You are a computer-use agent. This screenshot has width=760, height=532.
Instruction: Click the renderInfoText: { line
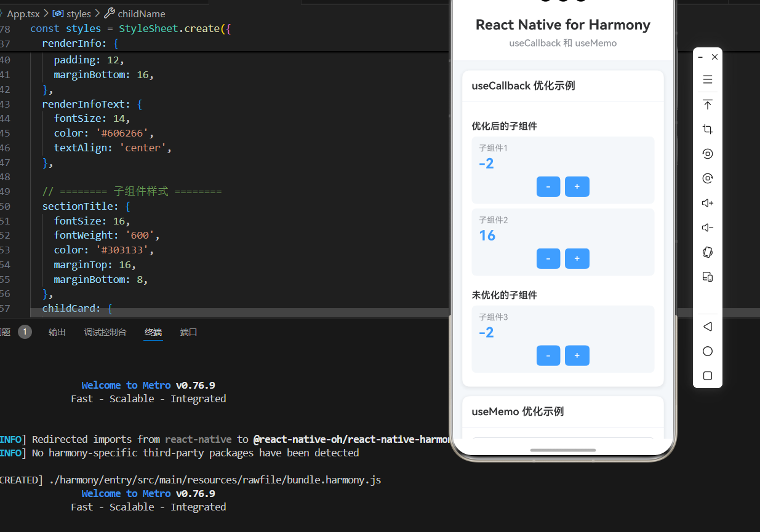point(92,104)
